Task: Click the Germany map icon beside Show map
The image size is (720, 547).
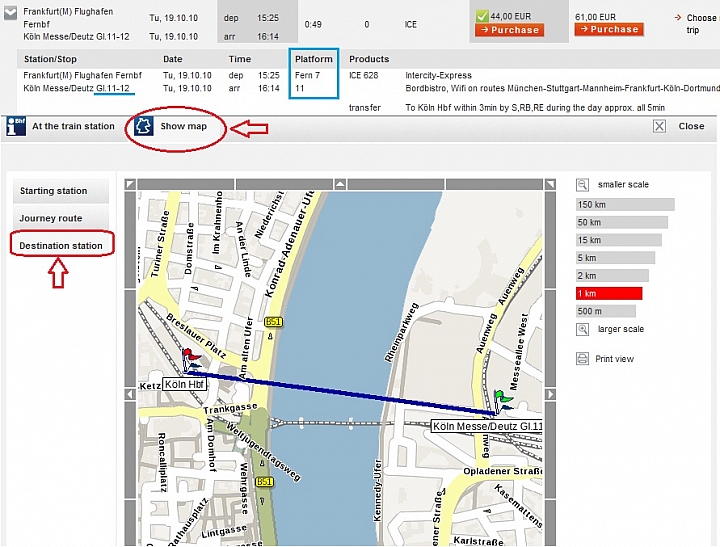Action: (143, 126)
